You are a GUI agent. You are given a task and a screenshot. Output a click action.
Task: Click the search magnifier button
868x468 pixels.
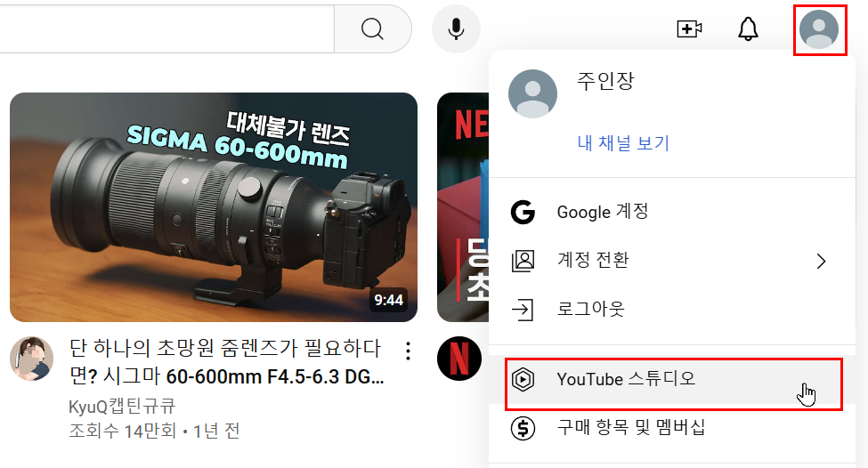pyautogui.click(x=372, y=28)
